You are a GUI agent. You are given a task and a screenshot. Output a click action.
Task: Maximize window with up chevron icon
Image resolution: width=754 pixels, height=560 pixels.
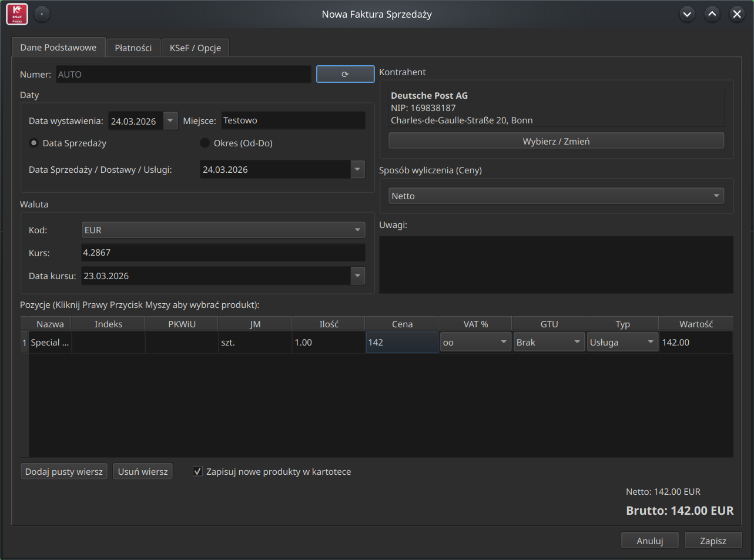pyautogui.click(x=712, y=14)
